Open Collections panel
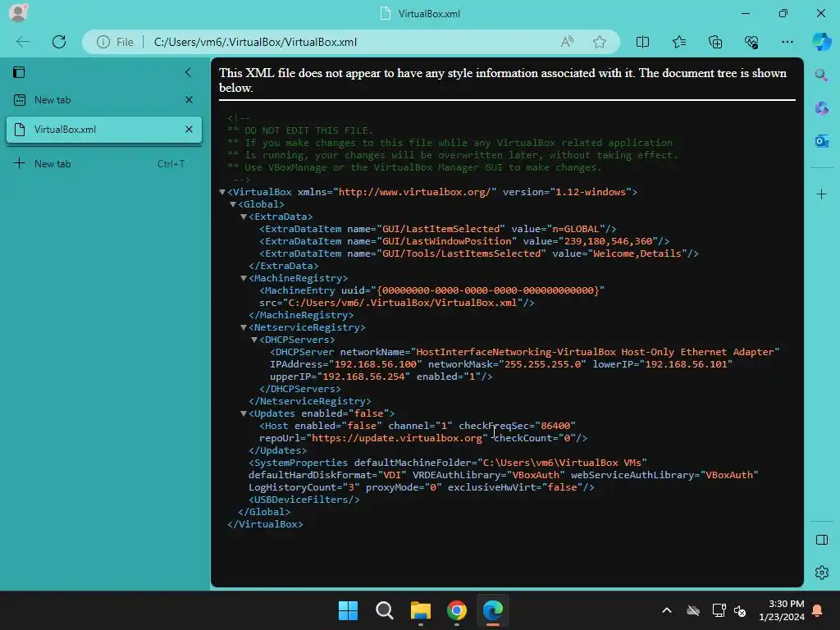 715,42
